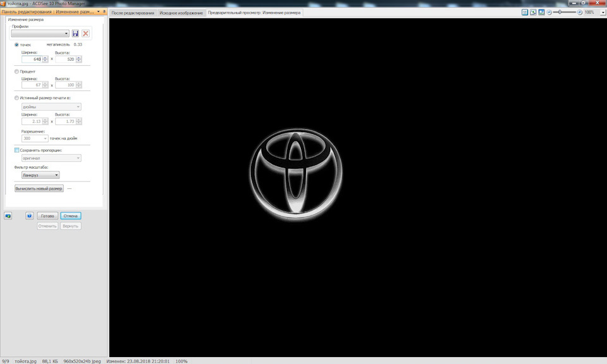607x364 pixels.
Task: Click the blue picture icon beside the help button
Action: click(x=8, y=216)
